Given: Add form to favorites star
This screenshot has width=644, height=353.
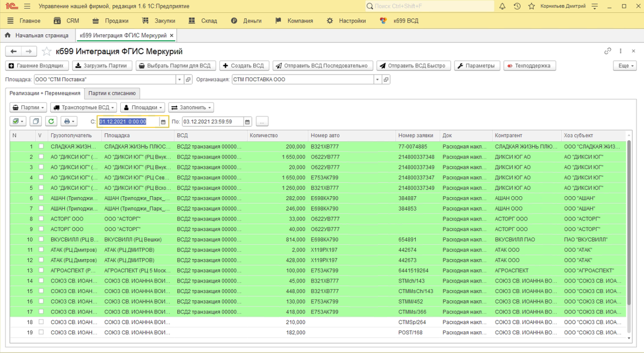Looking at the screenshot, I should pos(47,52).
